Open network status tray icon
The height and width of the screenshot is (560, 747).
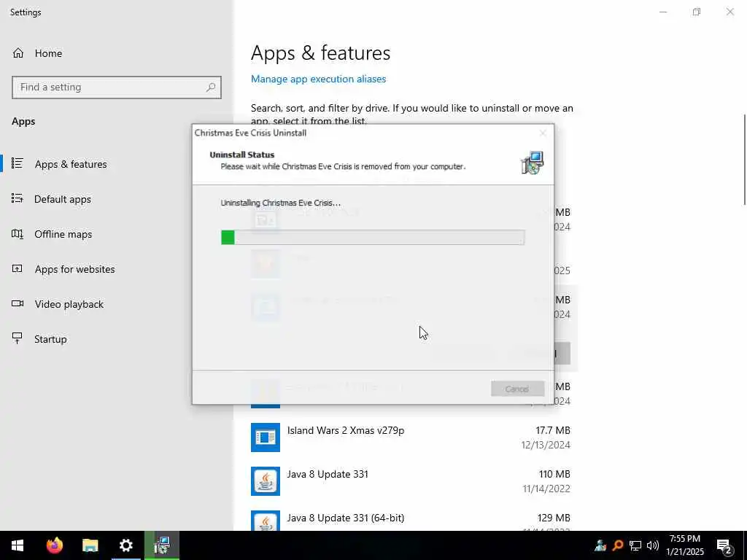(x=635, y=545)
